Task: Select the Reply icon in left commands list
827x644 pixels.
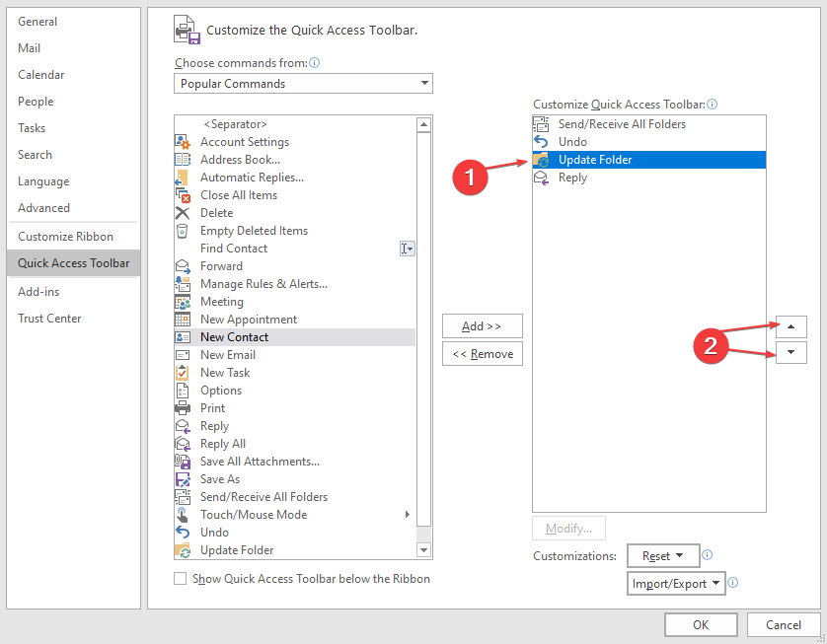Action: (x=183, y=426)
